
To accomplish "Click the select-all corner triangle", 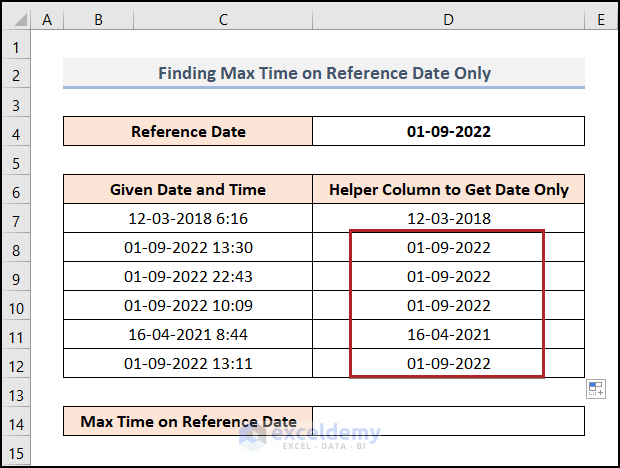I will click(x=19, y=17).
